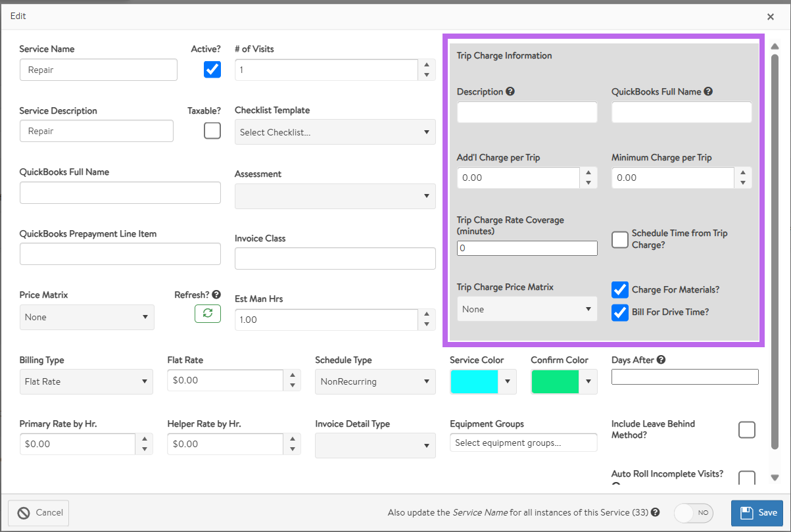Click help icon next to Refresh label
The height and width of the screenshot is (532, 791).
point(216,295)
